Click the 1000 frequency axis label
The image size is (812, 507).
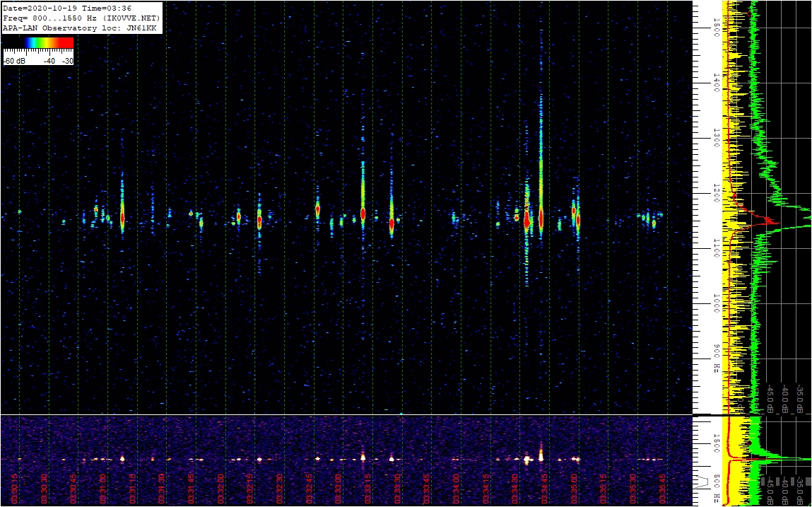click(717, 303)
